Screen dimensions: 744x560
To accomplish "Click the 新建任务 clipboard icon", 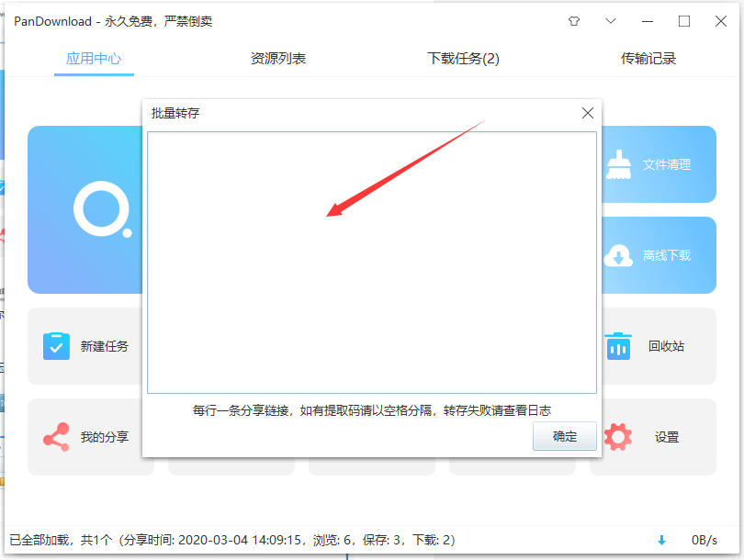I will [x=56, y=346].
